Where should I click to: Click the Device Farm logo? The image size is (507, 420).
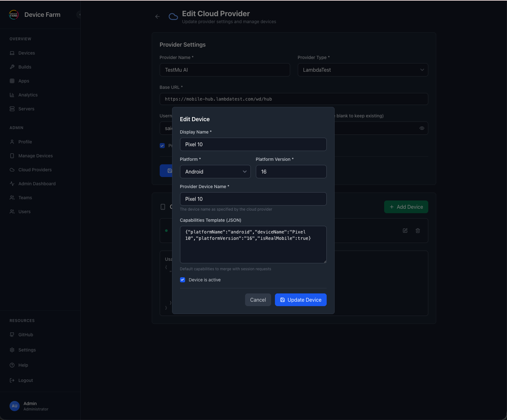[14, 15]
